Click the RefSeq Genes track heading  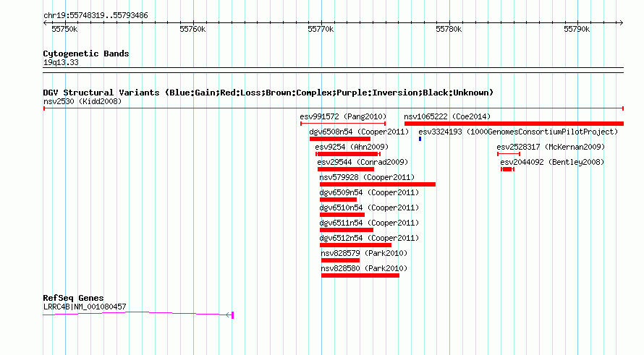pos(73,298)
